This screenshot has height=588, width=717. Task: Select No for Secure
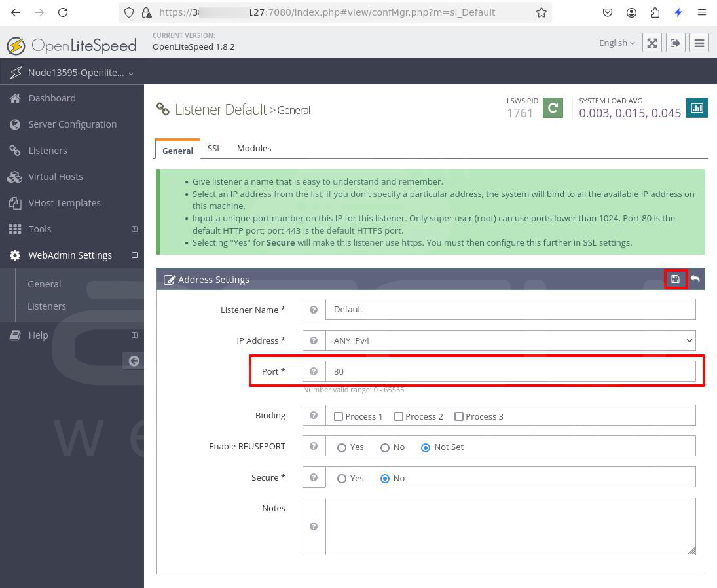point(385,479)
